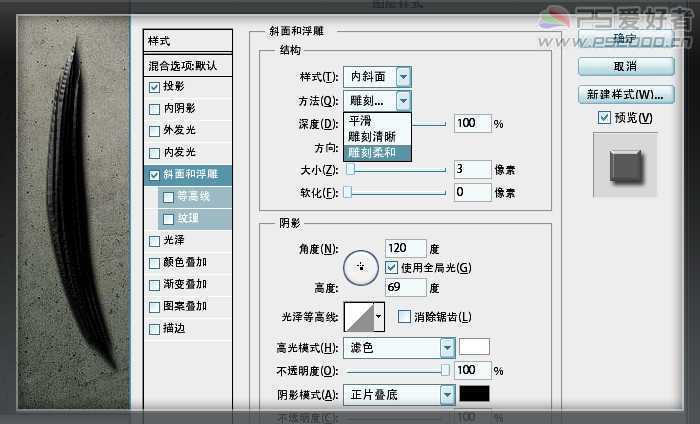
Task: Enable the 光泽 checkbox
Action: (154, 241)
